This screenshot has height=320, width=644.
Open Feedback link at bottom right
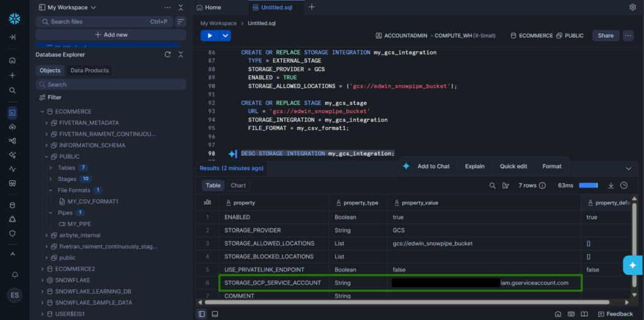[x=615, y=314]
